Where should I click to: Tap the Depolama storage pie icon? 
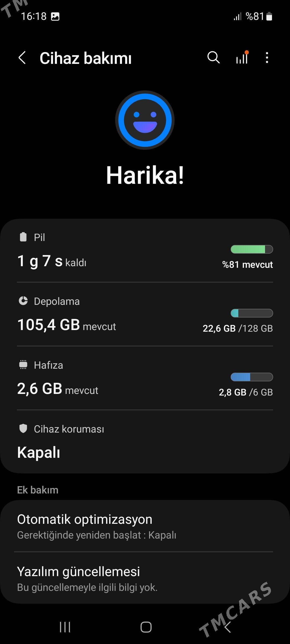(x=23, y=301)
